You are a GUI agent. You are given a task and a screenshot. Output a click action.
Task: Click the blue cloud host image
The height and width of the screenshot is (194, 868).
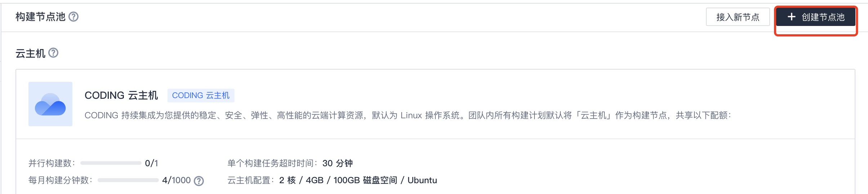(x=50, y=104)
